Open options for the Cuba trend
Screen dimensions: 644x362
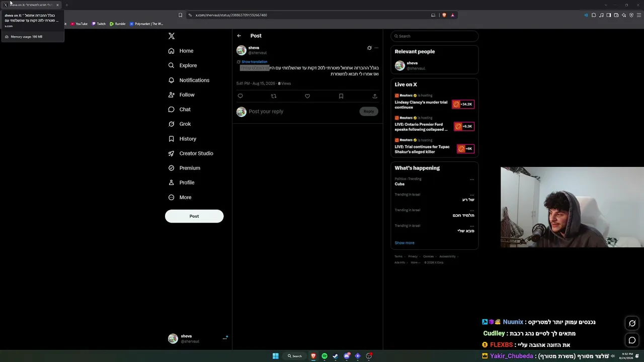pos(472,179)
